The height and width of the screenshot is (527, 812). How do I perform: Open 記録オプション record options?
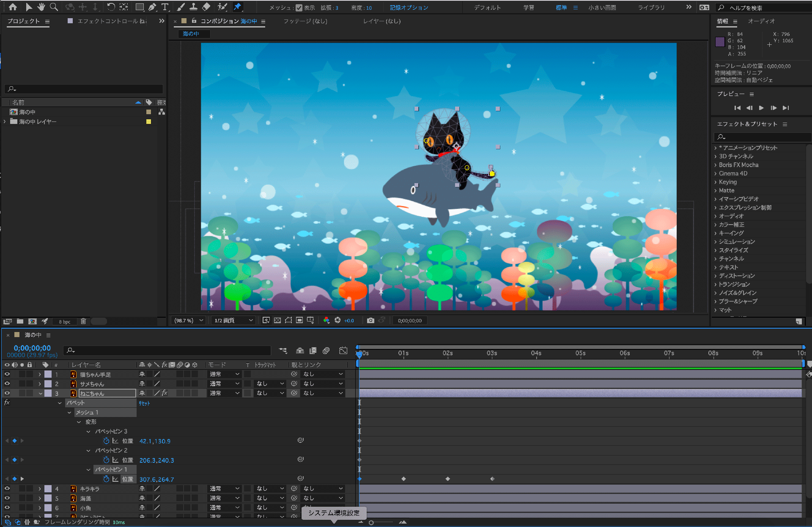(x=409, y=8)
